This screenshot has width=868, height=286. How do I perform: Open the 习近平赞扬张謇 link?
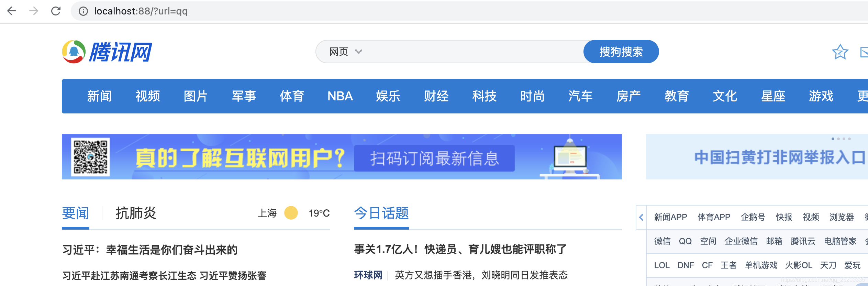(233, 275)
